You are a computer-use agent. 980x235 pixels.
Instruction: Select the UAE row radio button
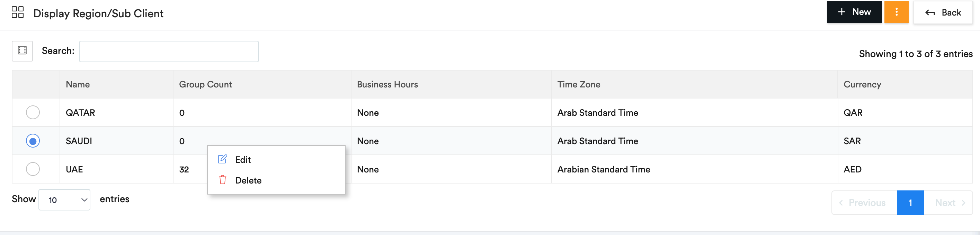pyautogui.click(x=33, y=169)
